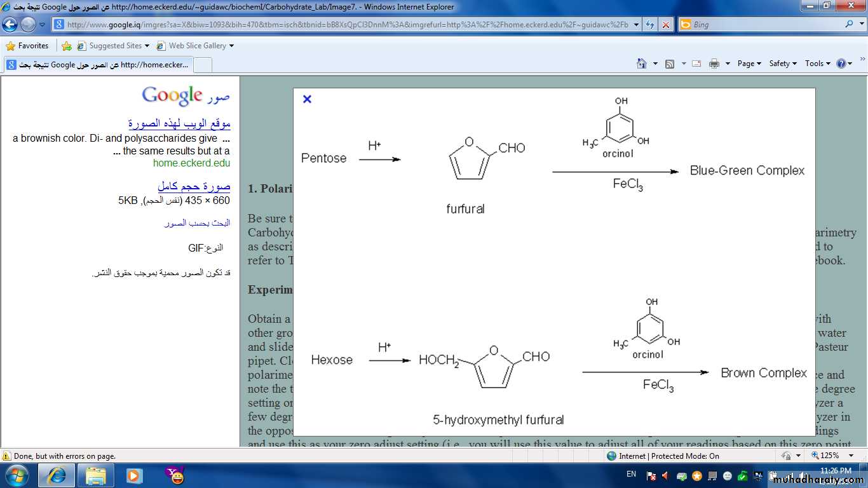
Task: Click the Refresh page icon
Action: pos(650,25)
